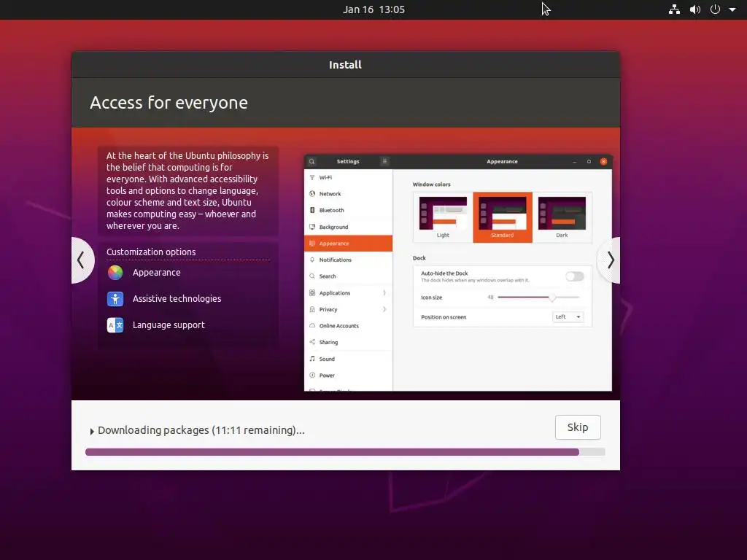
Task: Click the installation progress bar
Action: (x=345, y=452)
